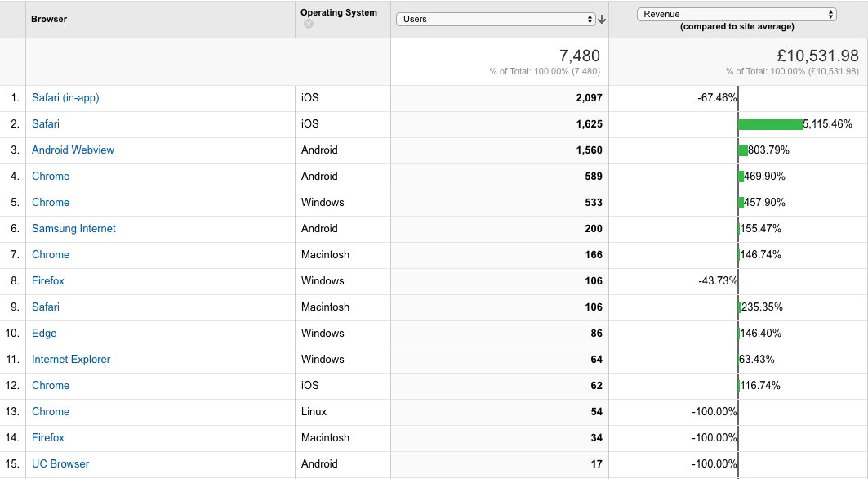Open the Internet Explorer link

tap(71, 359)
